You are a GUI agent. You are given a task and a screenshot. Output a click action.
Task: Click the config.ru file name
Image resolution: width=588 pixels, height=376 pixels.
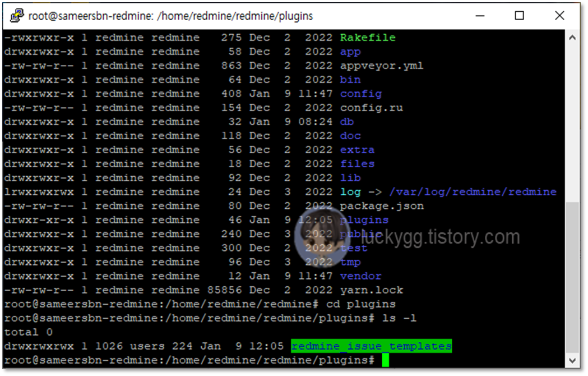click(371, 108)
